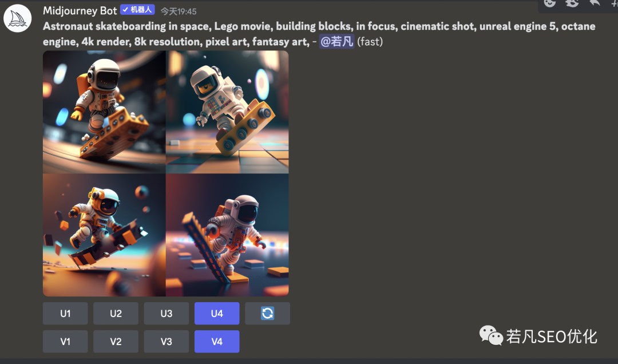Click the verified bot badge
This screenshot has width=618, height=364.
point(137,10)
